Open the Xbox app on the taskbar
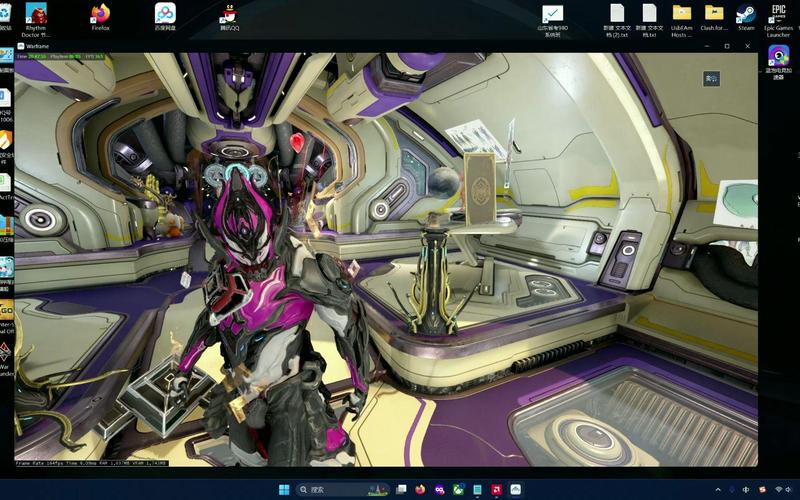 [458, 490]
